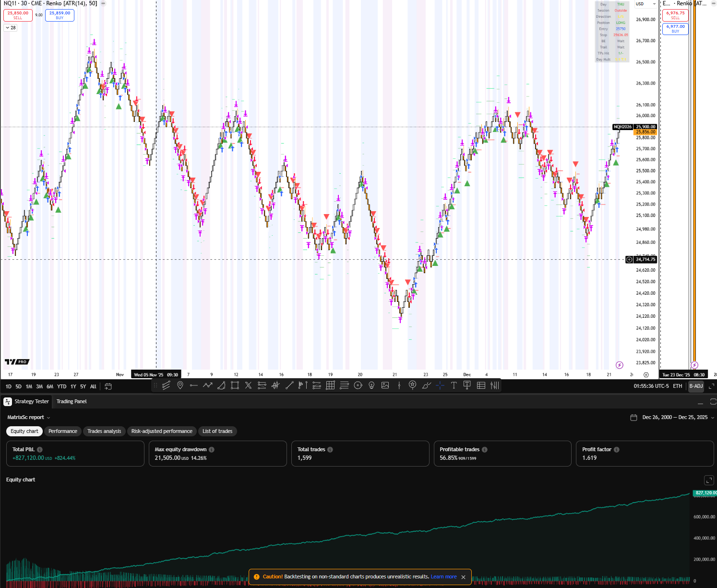The image size is (717, 588).
Task: Toggle the ETH session setting
Action: [677, 386]
